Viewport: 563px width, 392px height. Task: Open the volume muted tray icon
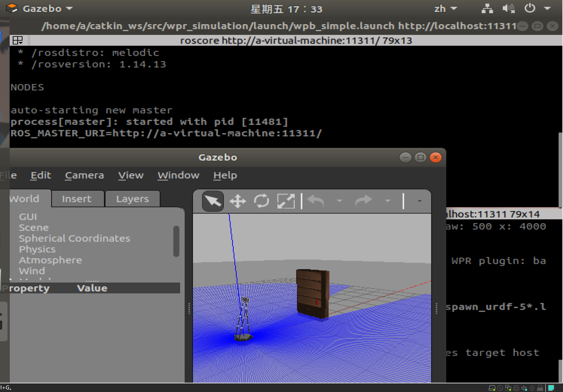(x=508, y=9)
